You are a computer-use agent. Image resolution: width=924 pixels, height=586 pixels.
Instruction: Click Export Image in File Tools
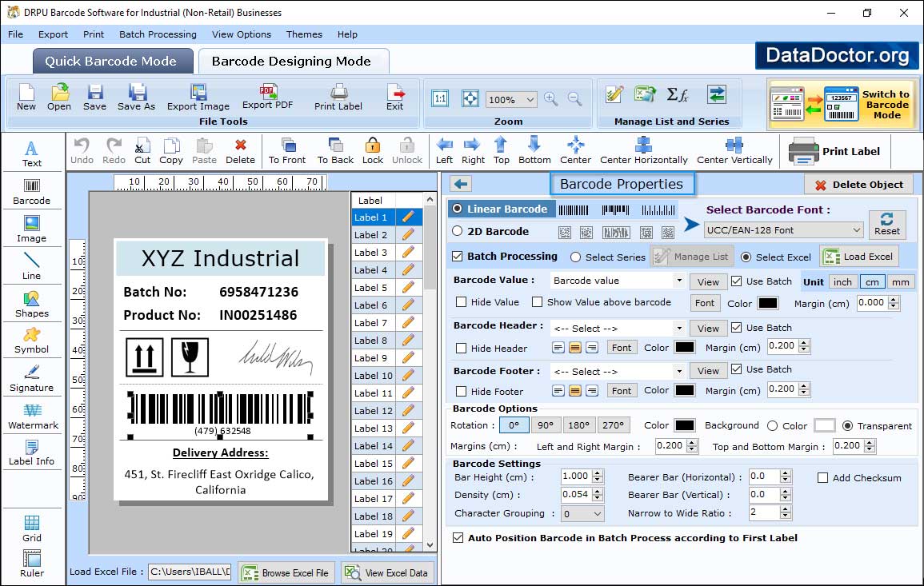pyautogui.click(x=198, y=98)
